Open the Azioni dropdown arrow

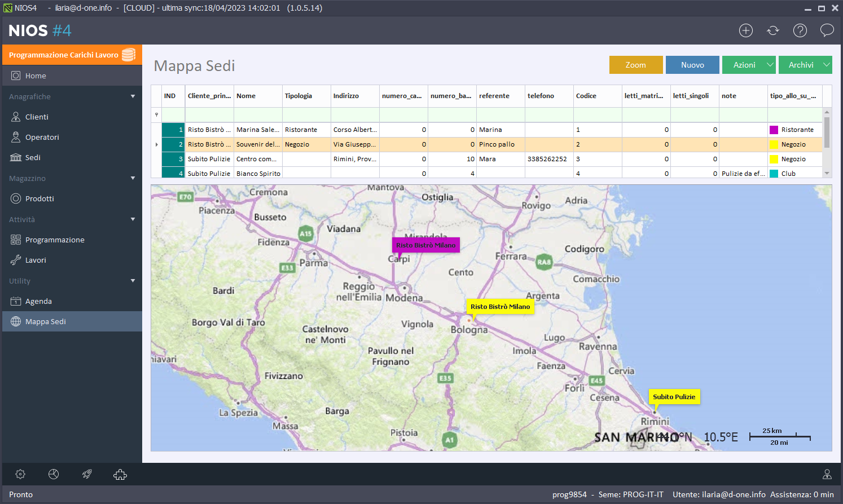click(770, 65)
